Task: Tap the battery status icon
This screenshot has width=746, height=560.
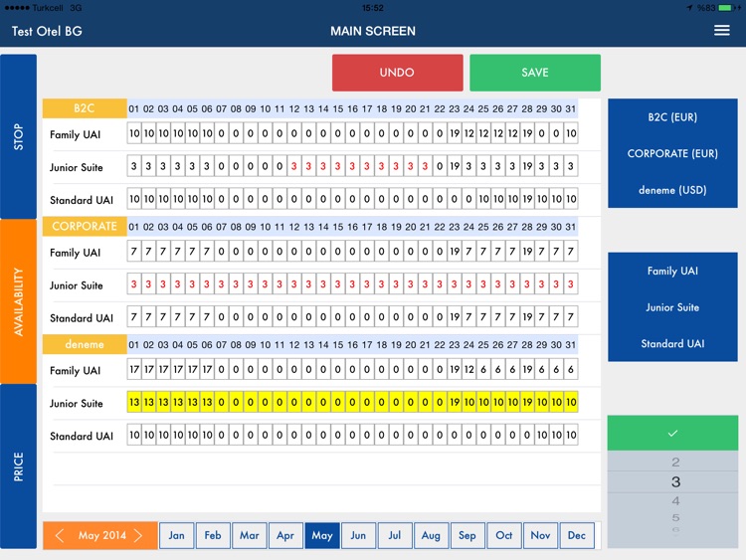Action: tap(726, 8)
